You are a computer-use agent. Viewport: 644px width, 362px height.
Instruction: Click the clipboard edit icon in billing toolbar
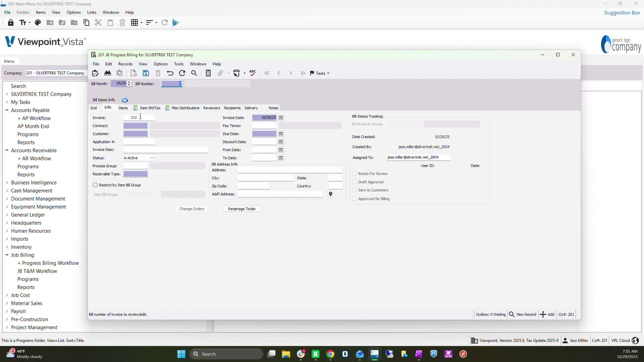pyautogui.click(x=96, y=73)
